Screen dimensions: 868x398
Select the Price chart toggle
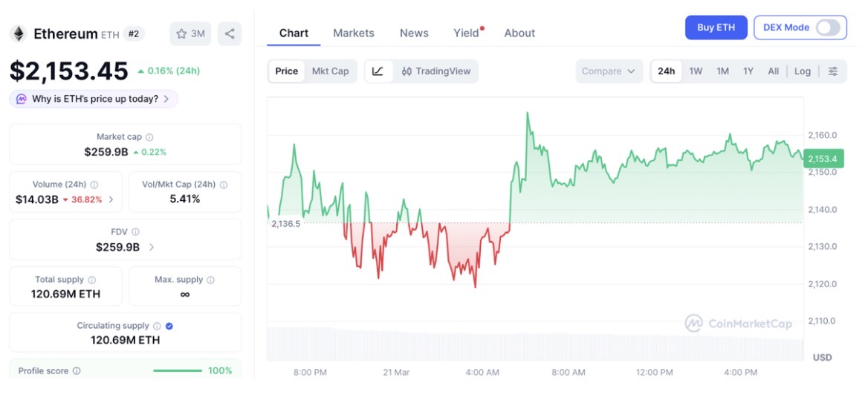[x=286, y=71]
